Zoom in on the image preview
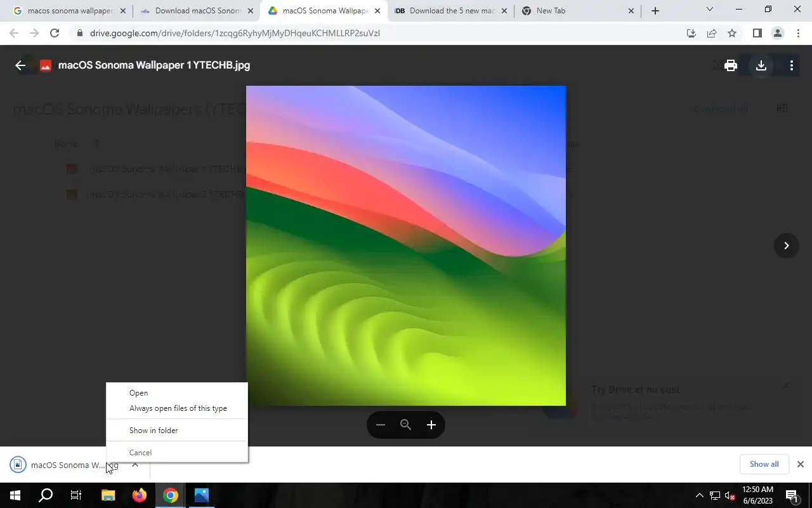The height and width of the screenshot is (508, 812). pyautogui.click(x=431, y=425)
